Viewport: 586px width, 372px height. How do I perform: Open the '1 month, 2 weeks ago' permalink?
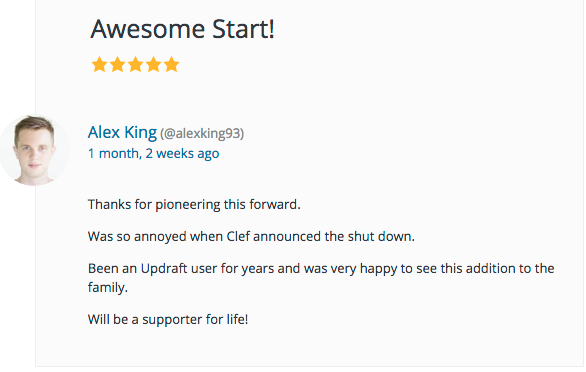[154, 154]
